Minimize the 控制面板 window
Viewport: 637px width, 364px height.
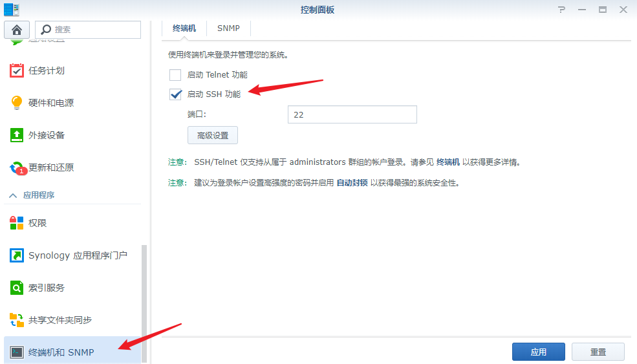[x=582, y=9]
